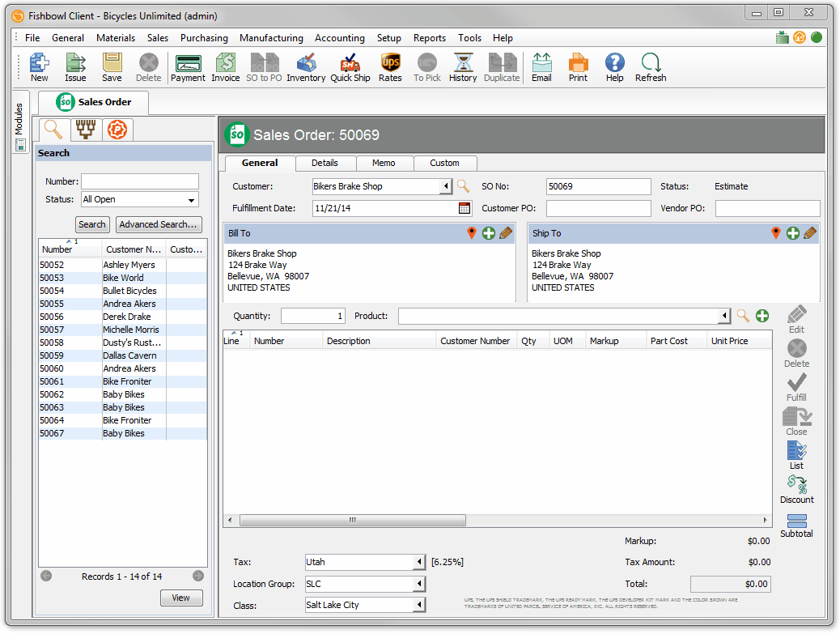Image resolution: width=840 pixels, height=634 pixels.
Task: Select order 50054 Bullet Bicycles row
Action: click(123, 291)
